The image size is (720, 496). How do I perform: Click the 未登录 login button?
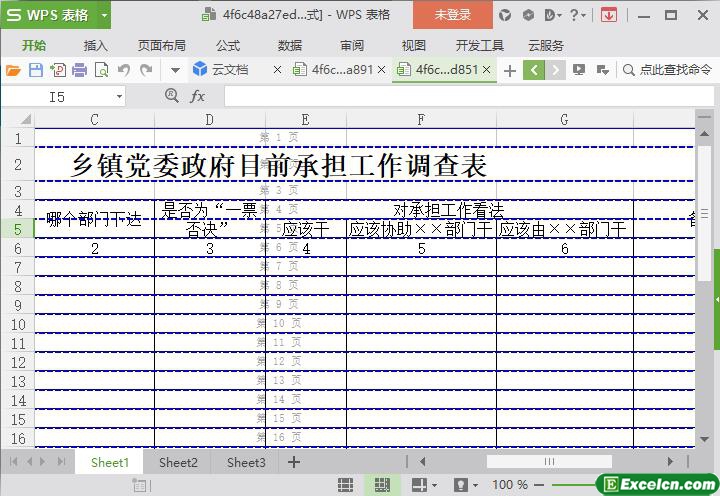(x=452, y=15)
